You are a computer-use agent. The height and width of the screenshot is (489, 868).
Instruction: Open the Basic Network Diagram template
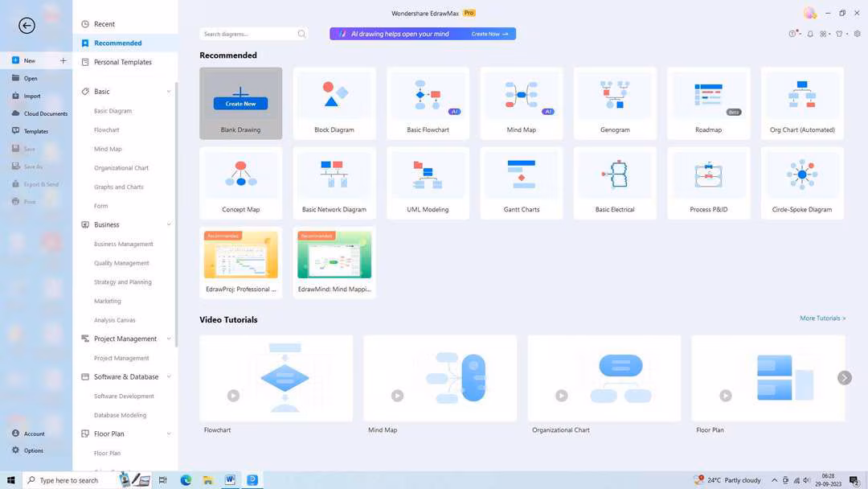click(x=334, y=183)
